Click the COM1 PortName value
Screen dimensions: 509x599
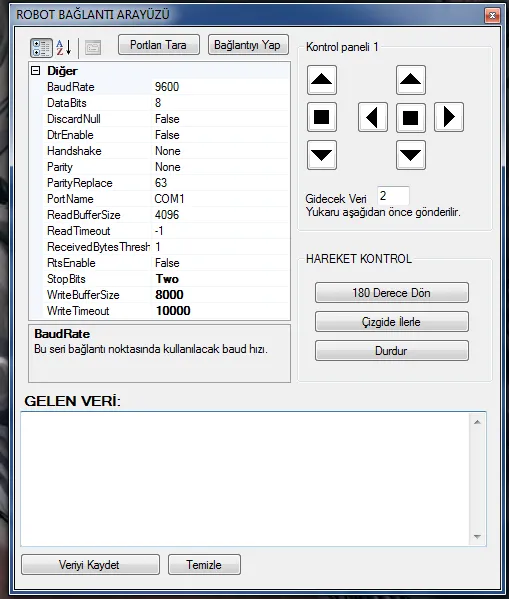[x=169, y=199]
